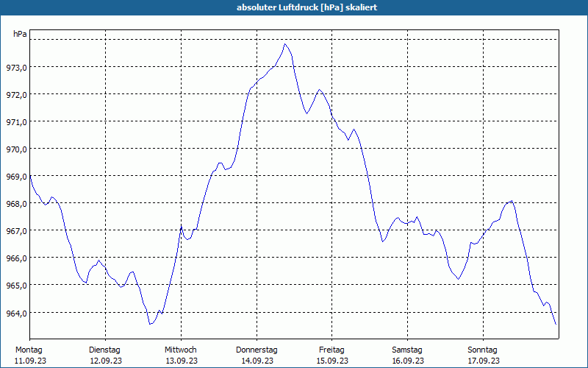Click the date 15.09.23
The image size is (588, 368).
point(333,361)
